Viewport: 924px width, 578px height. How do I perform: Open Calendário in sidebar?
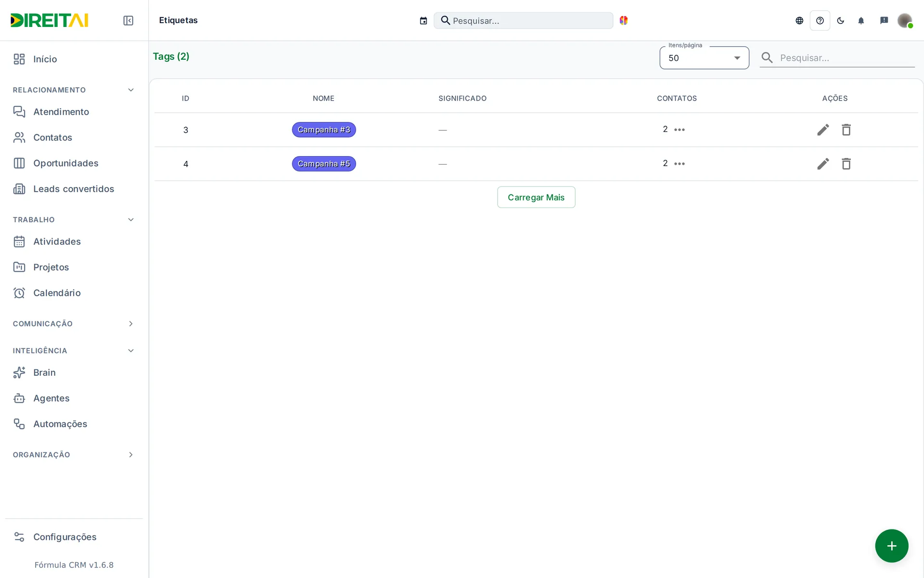(x=74, y=293)
